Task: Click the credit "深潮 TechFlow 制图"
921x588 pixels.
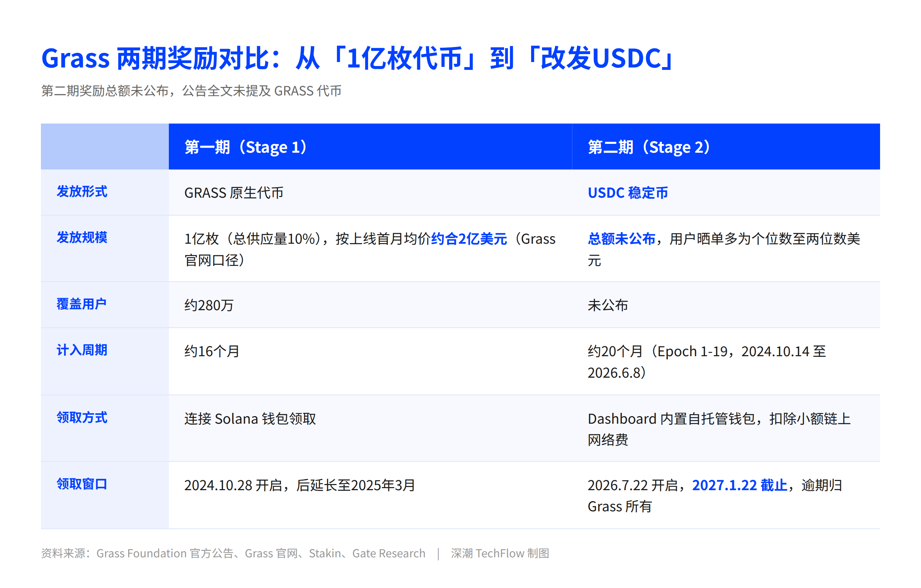Action: coord(500,553)
